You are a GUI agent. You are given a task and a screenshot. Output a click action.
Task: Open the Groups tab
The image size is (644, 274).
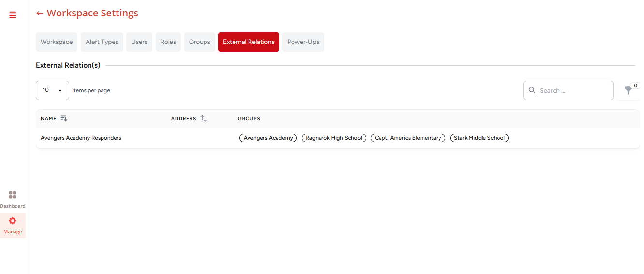click(x=200, y=42)
